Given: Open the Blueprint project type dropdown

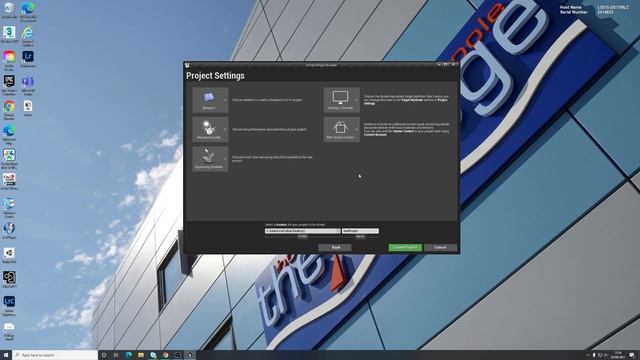Looking at the screenshot, I should tap(210, 100).
